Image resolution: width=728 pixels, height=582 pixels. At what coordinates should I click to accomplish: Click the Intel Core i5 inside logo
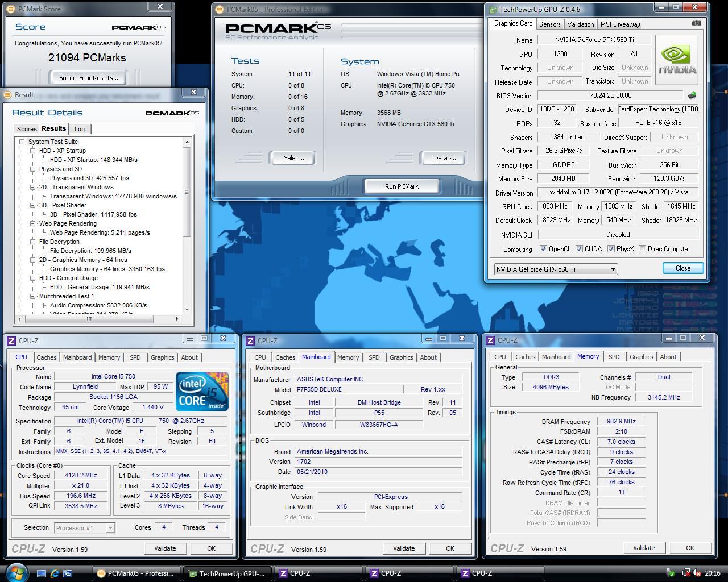point(202,391)
